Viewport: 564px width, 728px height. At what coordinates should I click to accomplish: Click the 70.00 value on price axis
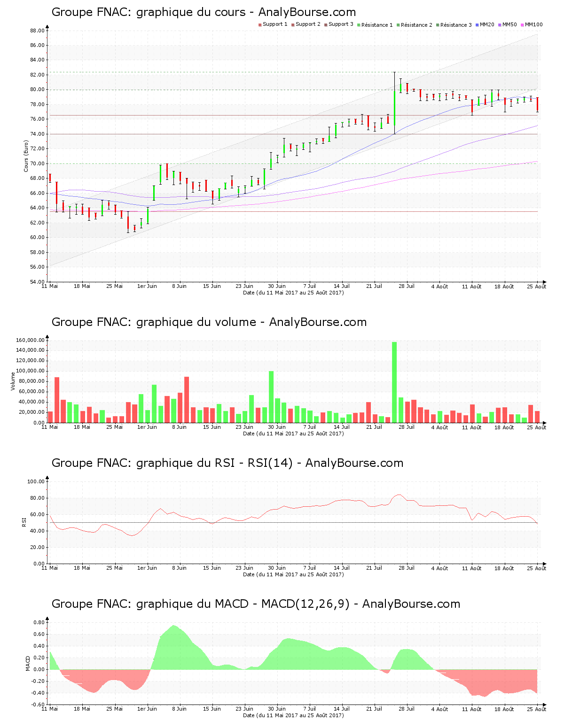pos(37,163)
